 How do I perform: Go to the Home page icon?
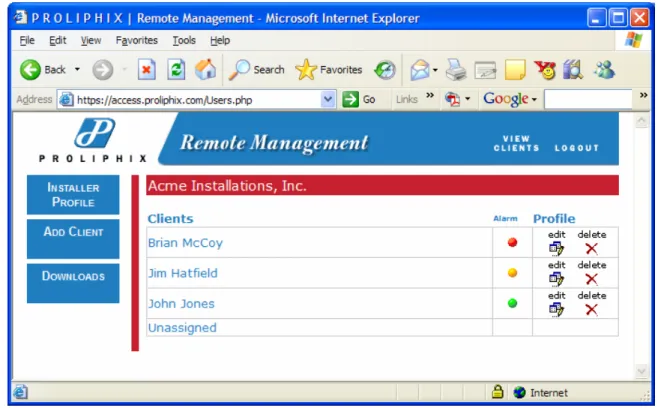pyautogui.click(x=205, y=69)
